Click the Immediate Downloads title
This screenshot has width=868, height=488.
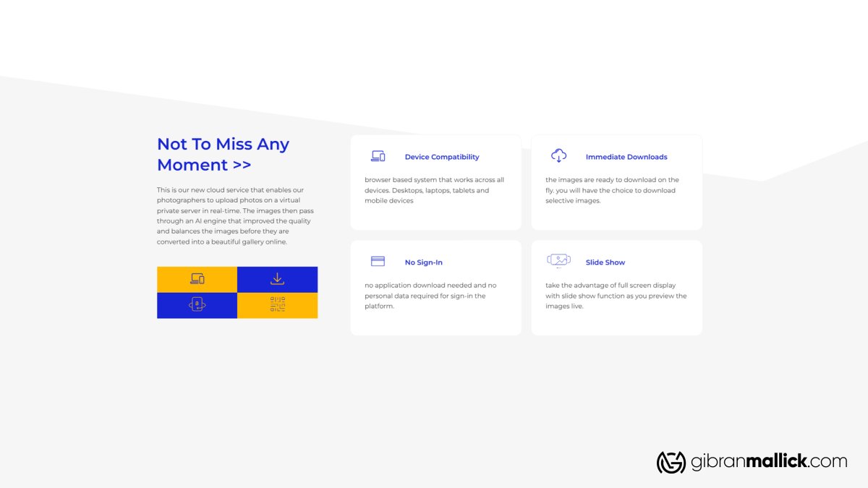[x=626, y=157]
